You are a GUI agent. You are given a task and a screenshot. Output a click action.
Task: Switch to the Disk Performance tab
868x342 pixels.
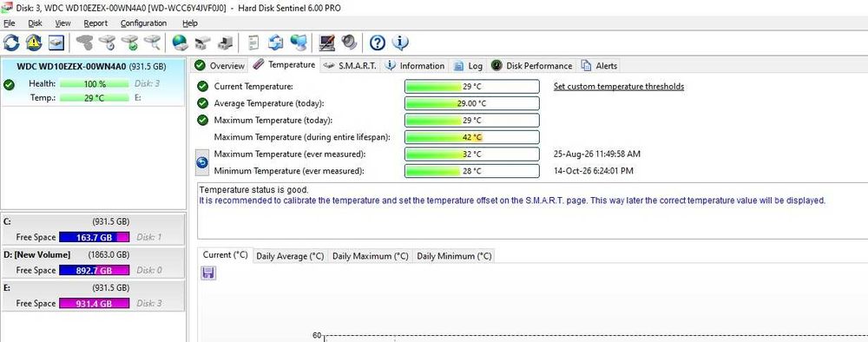(x=532, y=66)
